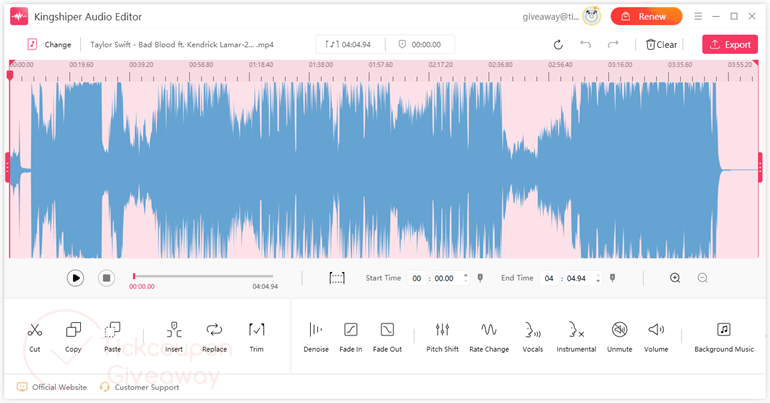This screenshot has height=403, width=770.
Task: Decrease Start Time seconds with down arrow
Action: click(x=466, y=281)
